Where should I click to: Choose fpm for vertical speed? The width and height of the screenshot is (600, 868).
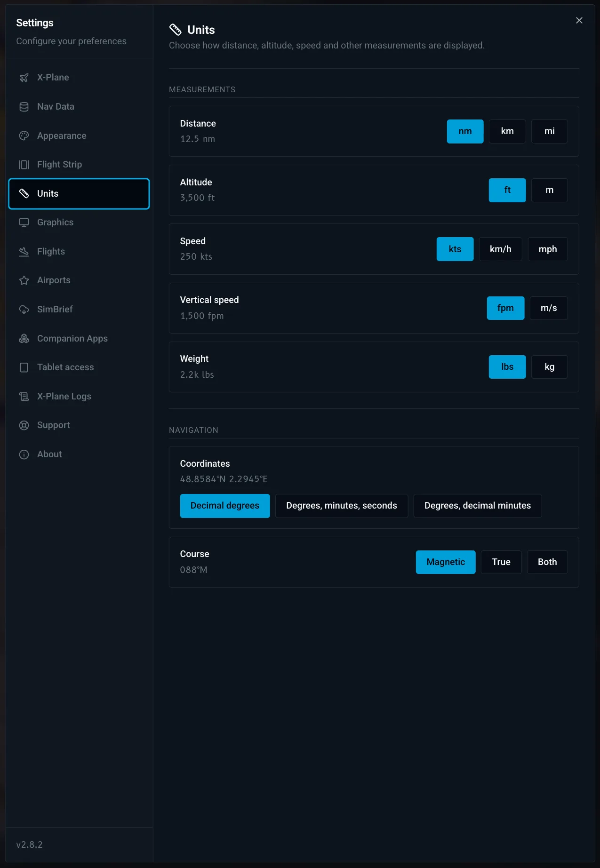(505, 308)
